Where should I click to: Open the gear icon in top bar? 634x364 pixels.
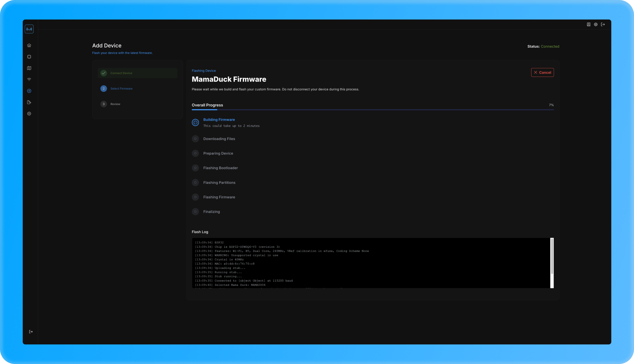pos(596,24)
